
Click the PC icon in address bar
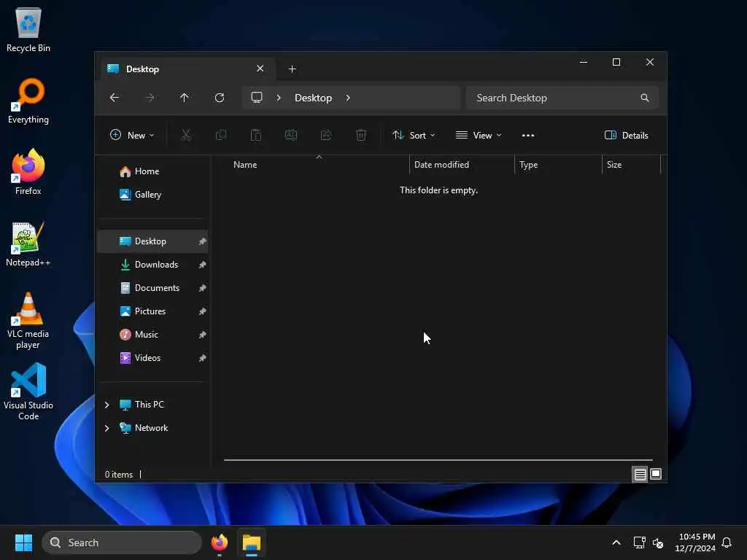click(x=257, y=98)
